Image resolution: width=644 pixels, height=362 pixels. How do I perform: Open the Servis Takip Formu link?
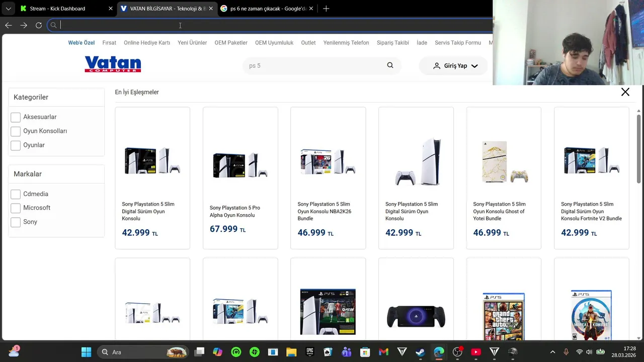point(458,43)
